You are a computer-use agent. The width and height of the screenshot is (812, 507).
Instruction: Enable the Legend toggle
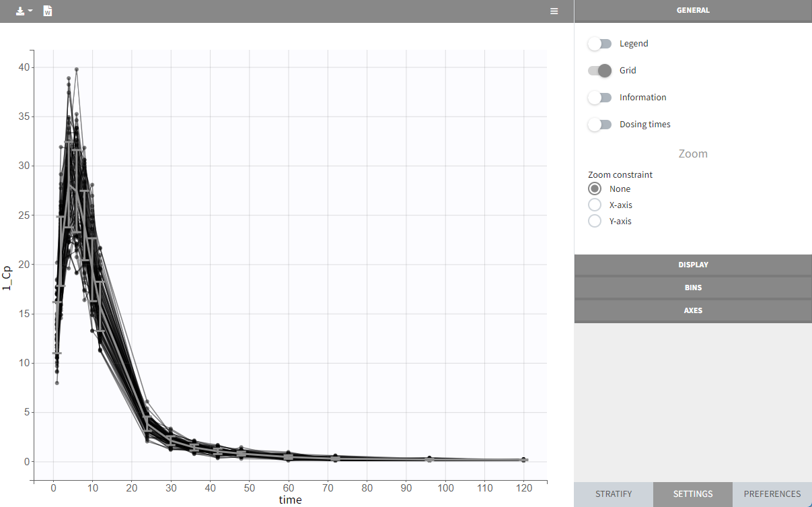tap(599, 44)
